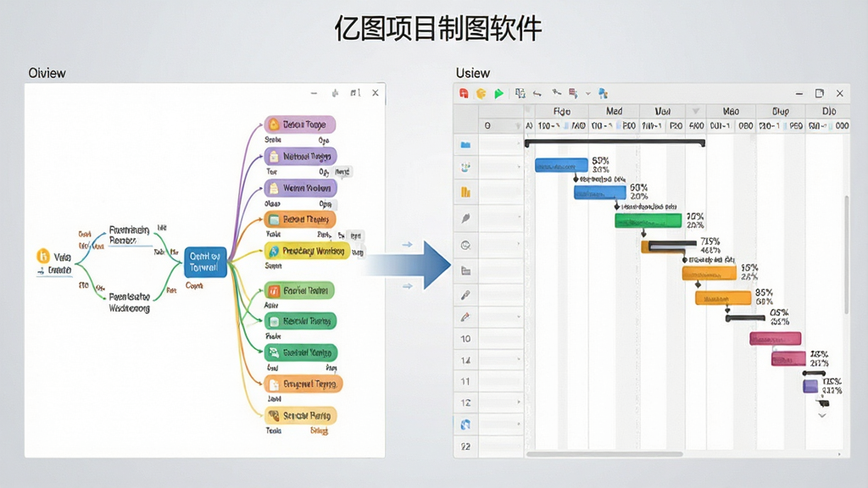The image size is (868, 488).
Task: Open dropdown arrow beside toolbar flag icon
Action: pyautogui.click(x=588, y=93)
